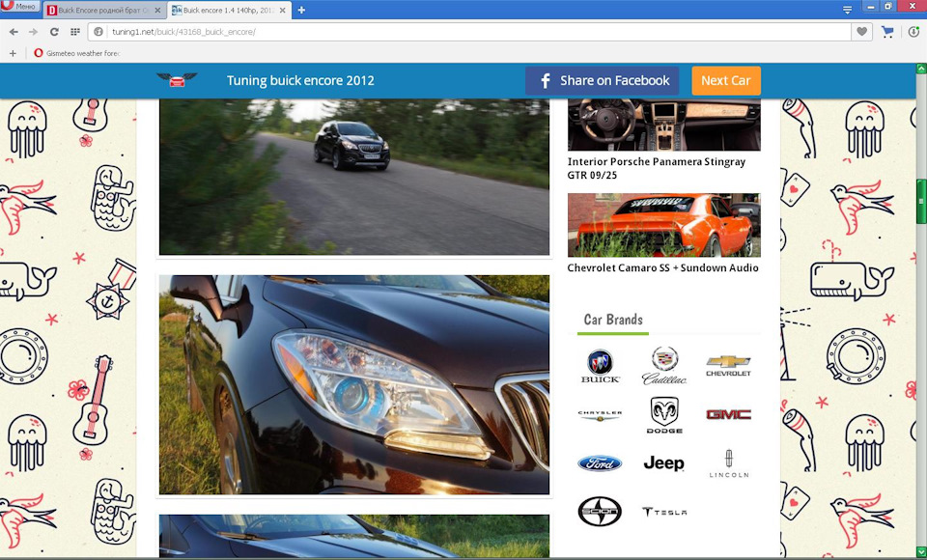Share this page on Facebook
927x560 pixels.
602,80
